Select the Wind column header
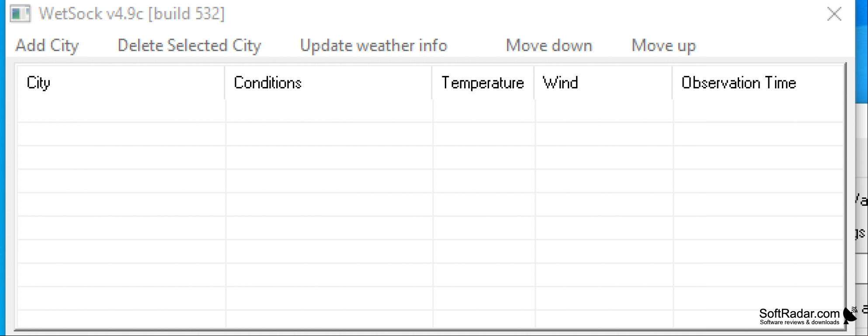868x336 pixels. click(x=603, y=83)
